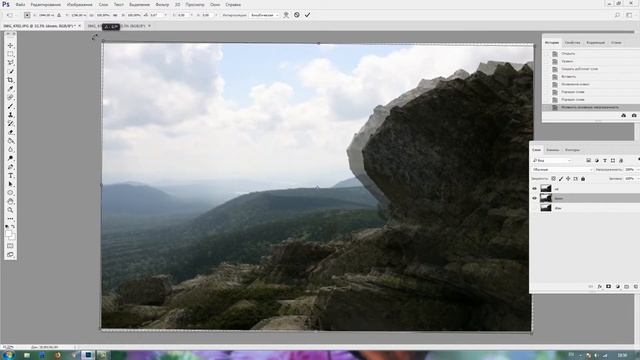Screen dimensions: 640x360
Task: Select the Lasso tool
Action: 11,62
